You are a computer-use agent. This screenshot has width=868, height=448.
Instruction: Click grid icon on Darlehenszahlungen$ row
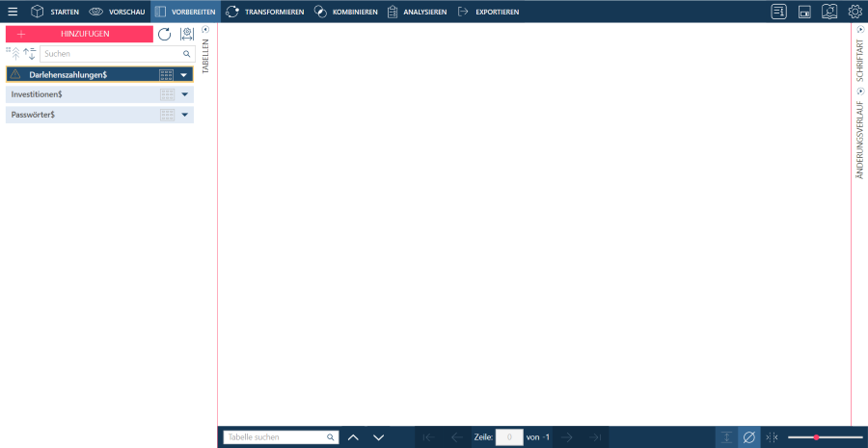pyautogui.click(x=166, y=75)
